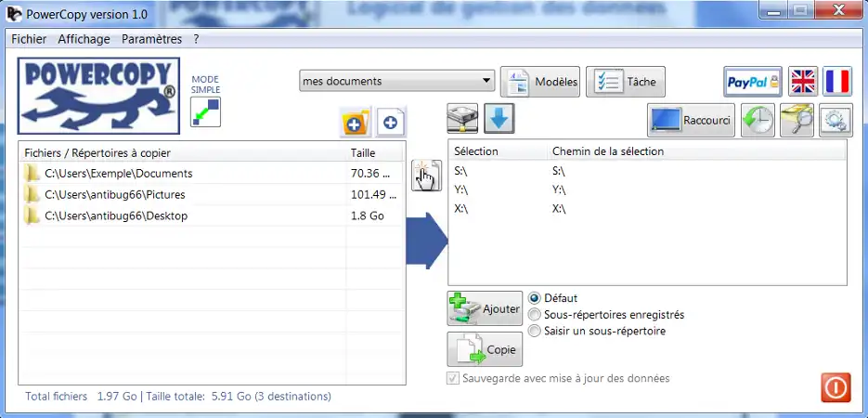Click the '5.91 Go (3 destinations)' status text
This screenshot has width=868, height=418.
(x=271, y=397)
